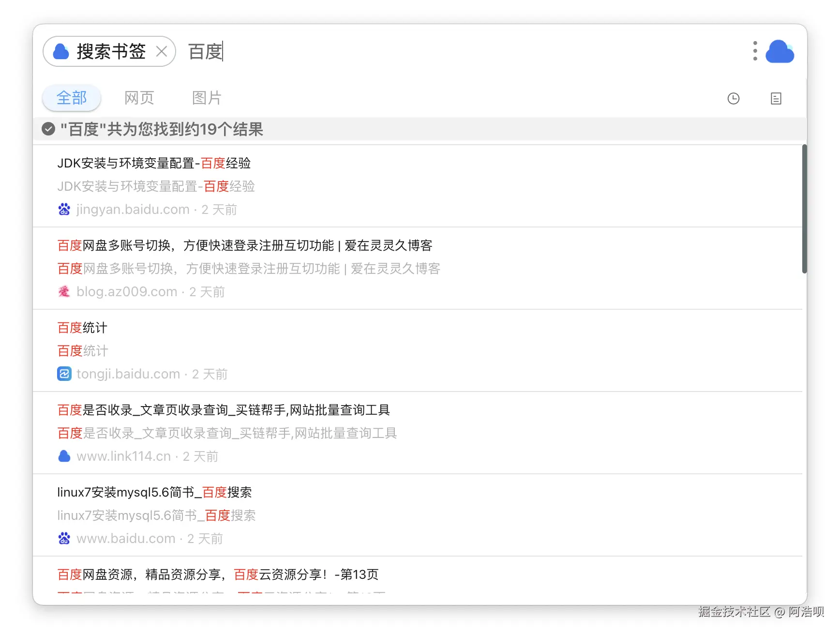Switch to the 全部 tab
840x634 pixels.
(x=72, y=98)
